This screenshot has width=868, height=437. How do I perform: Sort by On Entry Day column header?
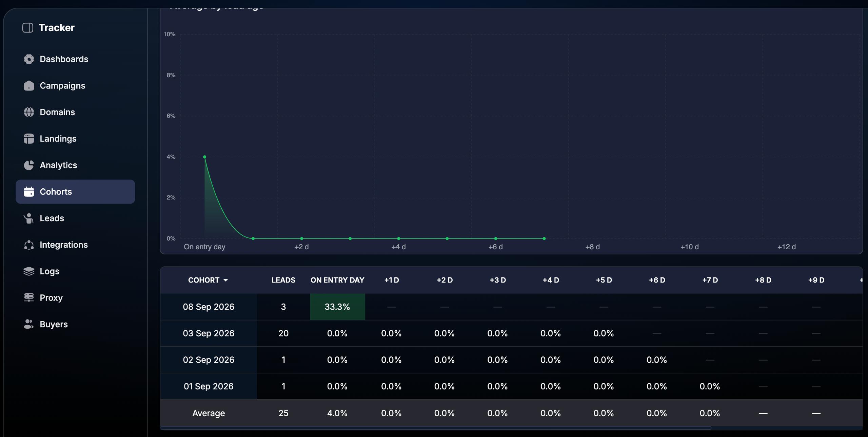click(x=337, y=280)
